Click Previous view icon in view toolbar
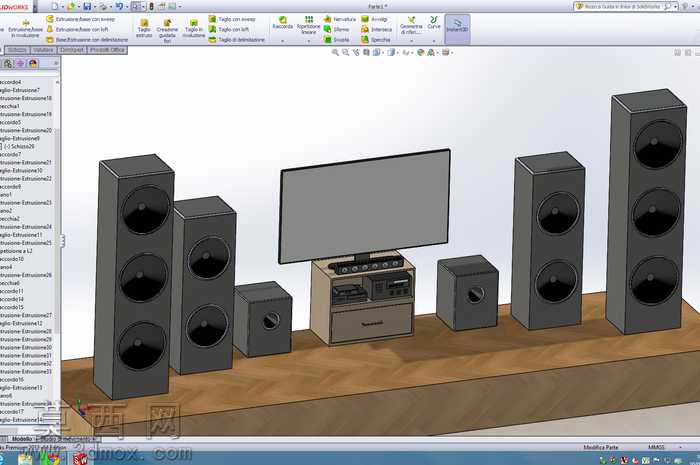 tap(356, 53)
